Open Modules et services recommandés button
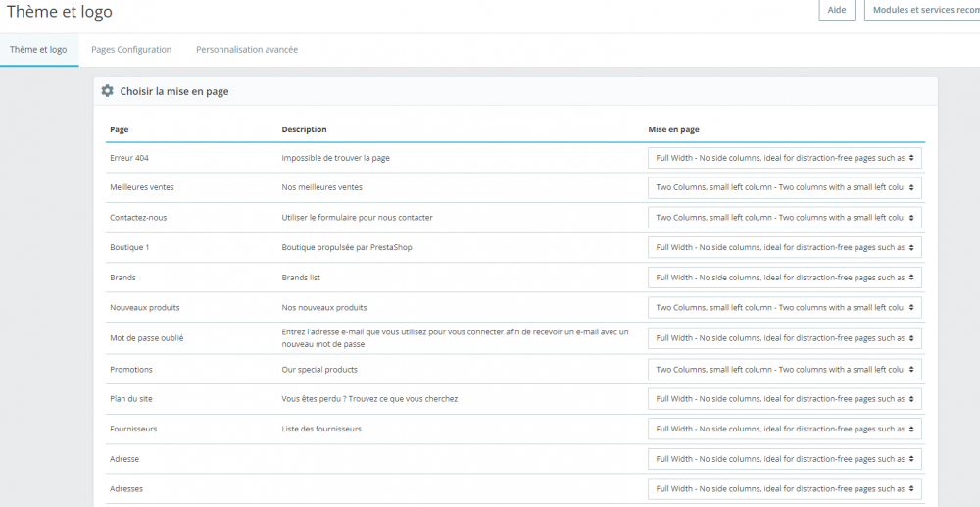980x507 pixels. coord(922,10)
